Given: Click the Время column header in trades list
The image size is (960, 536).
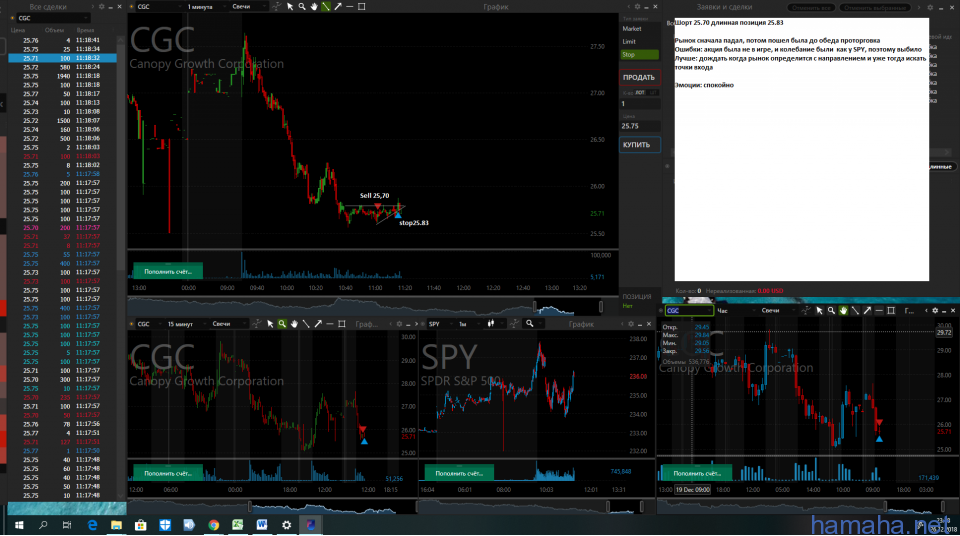Looking at the screenshot, I should 86,30.
